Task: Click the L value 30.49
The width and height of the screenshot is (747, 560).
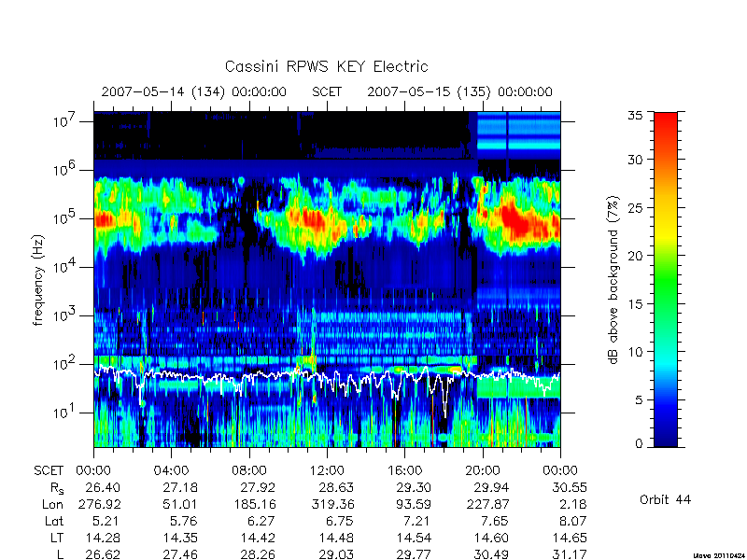Action: [492, 554]
